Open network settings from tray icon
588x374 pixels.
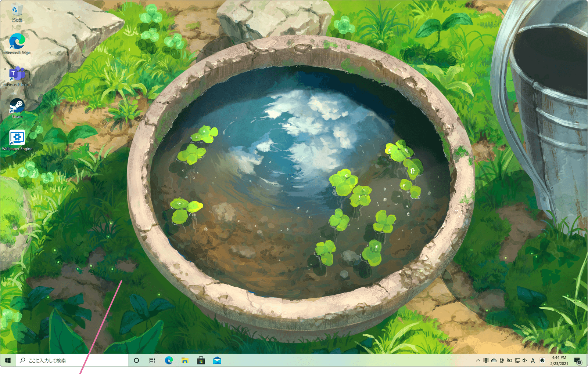click(517, 360)
